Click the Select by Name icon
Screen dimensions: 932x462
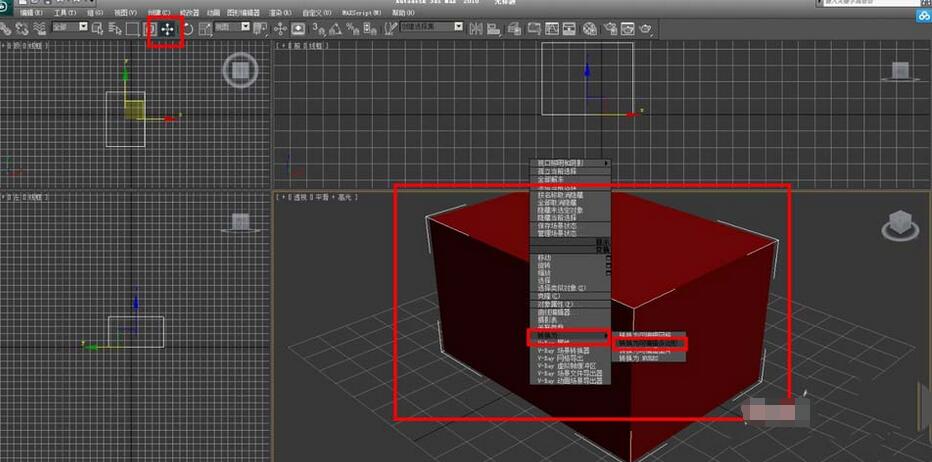tap(113, 29)
